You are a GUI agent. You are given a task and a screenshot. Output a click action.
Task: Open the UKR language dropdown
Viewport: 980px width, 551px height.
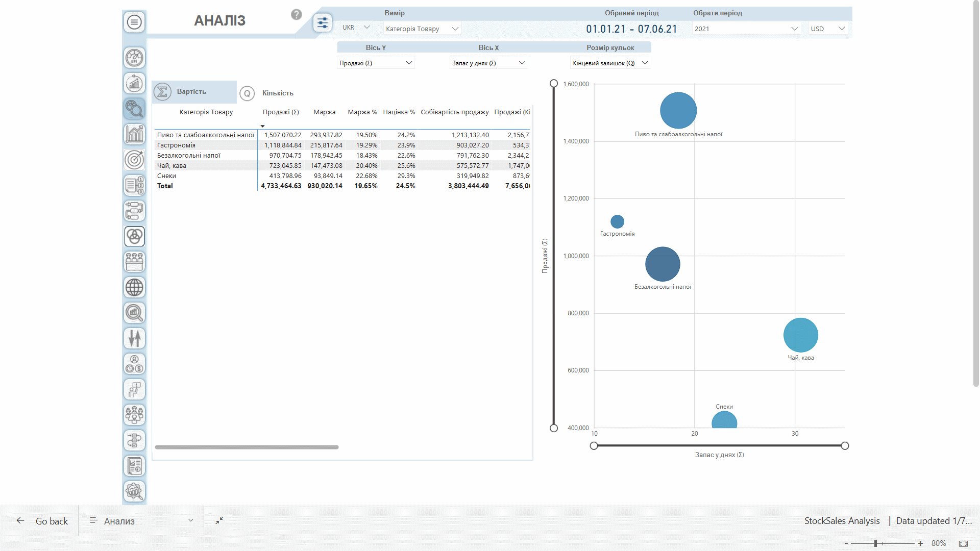click(356, 28)
